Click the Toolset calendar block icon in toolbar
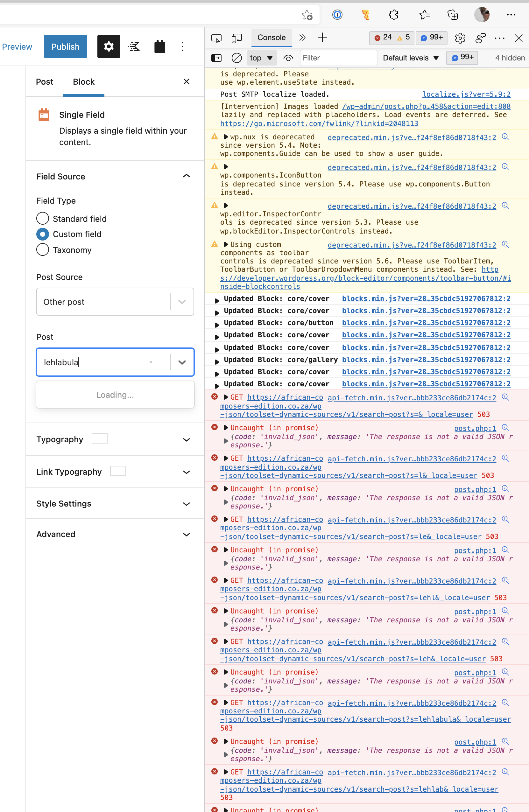The height and width of the screenshot is (812, 529). coord(159,46)
